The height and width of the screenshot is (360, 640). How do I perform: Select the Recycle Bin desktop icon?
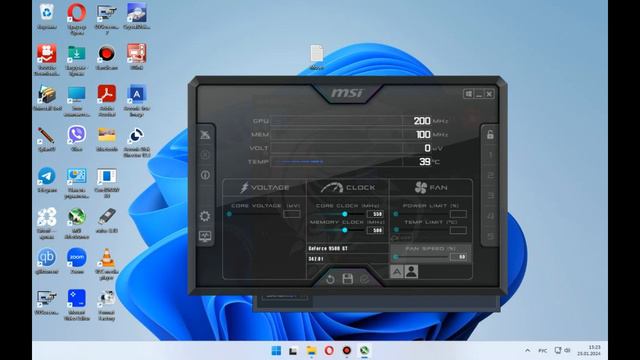pos(47,16)
